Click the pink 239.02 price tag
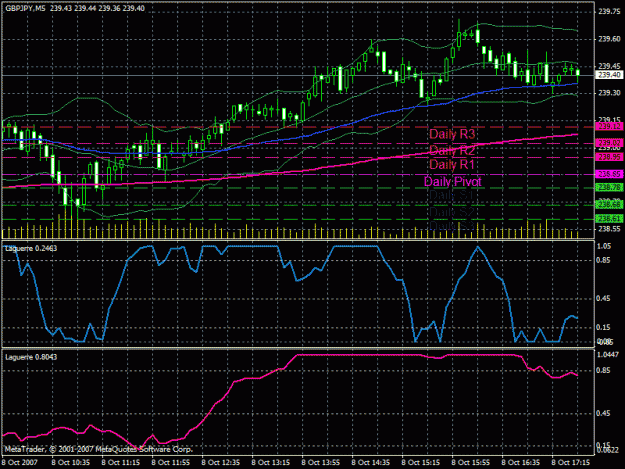 pyautogui.click(x=609, y=143)
